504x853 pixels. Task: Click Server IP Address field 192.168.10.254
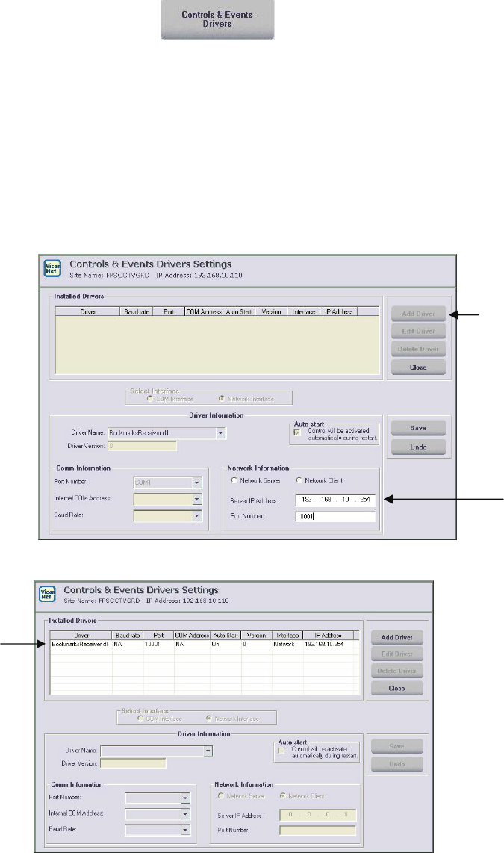[335, 500]
